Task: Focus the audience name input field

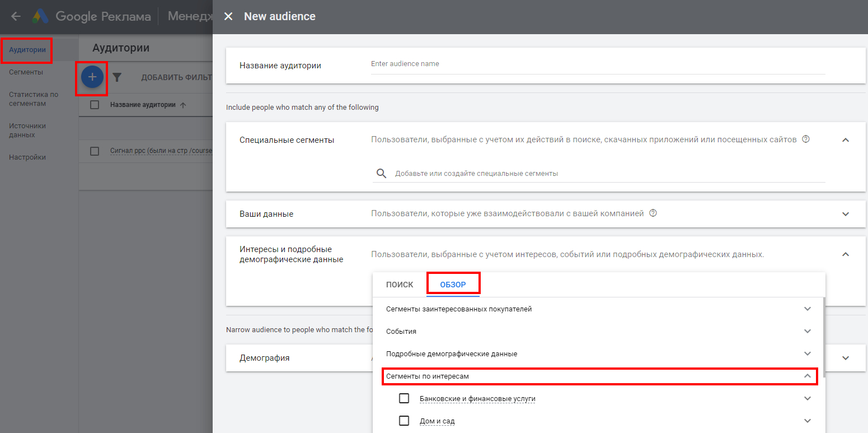Action: (598, 64)
